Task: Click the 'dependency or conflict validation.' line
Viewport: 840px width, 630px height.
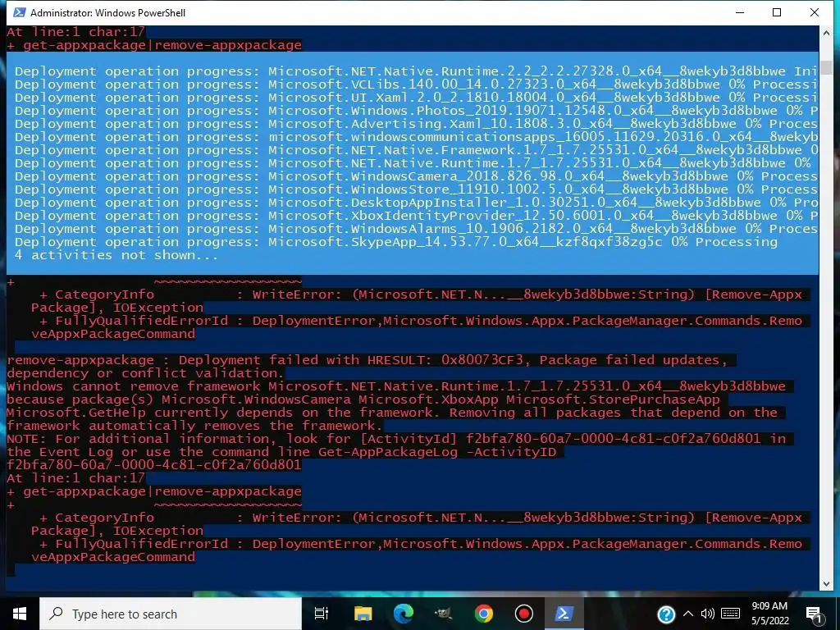Action: pos(144,373)
